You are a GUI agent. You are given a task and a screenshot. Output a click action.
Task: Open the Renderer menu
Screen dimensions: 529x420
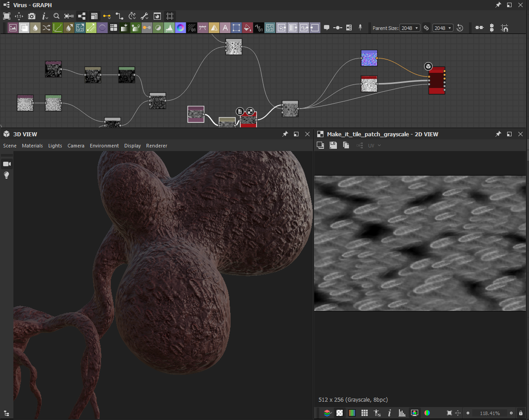(156, 146)
